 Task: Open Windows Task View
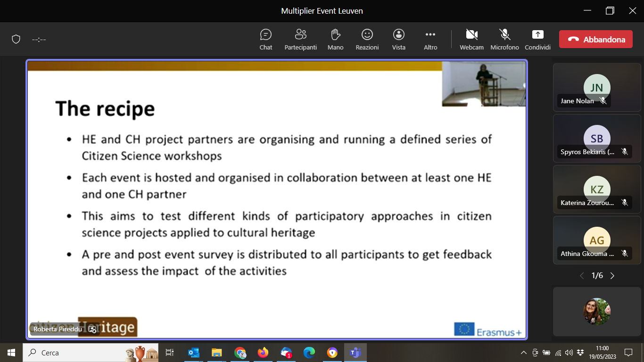click(x=170, y=353)
